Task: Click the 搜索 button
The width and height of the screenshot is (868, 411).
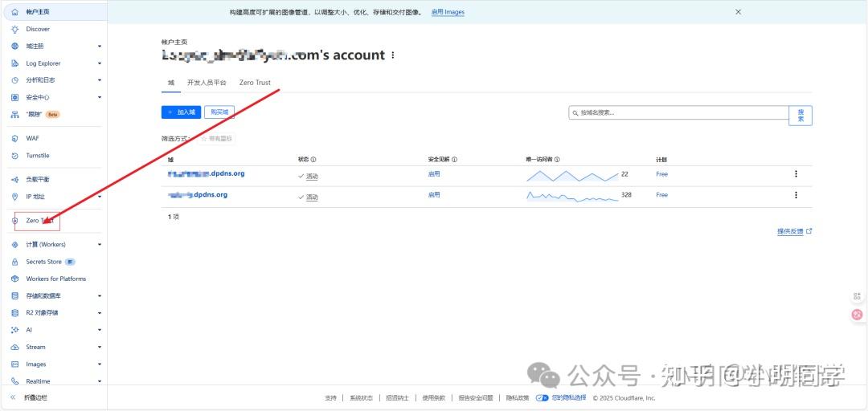Action: (800, 116)
